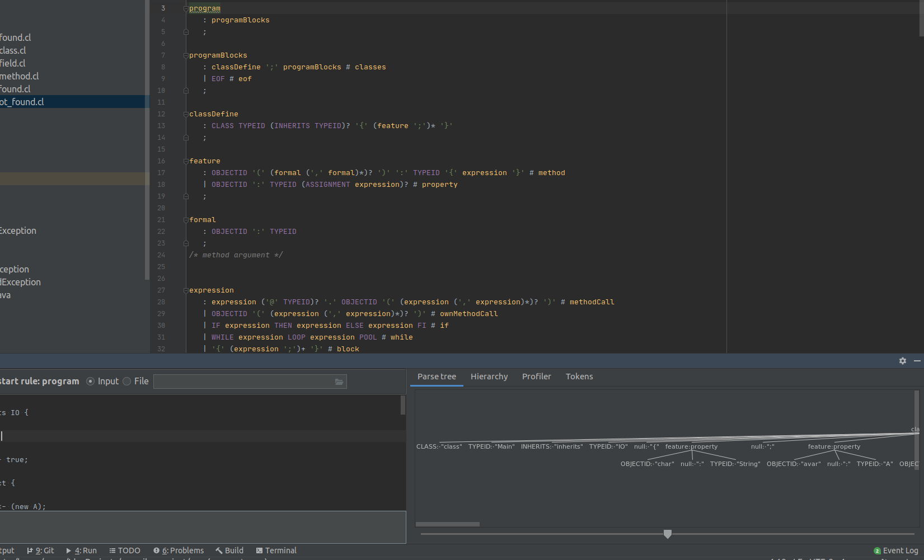924x560 pixels.
Task: Click the parse tree horizontal scrollbar
Action: (448, 524)
